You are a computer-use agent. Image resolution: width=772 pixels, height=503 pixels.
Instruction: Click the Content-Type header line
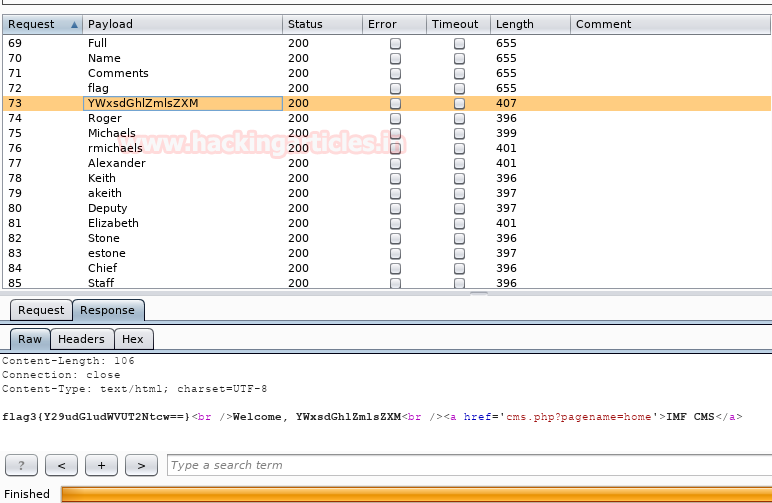(x=134, y=389)
